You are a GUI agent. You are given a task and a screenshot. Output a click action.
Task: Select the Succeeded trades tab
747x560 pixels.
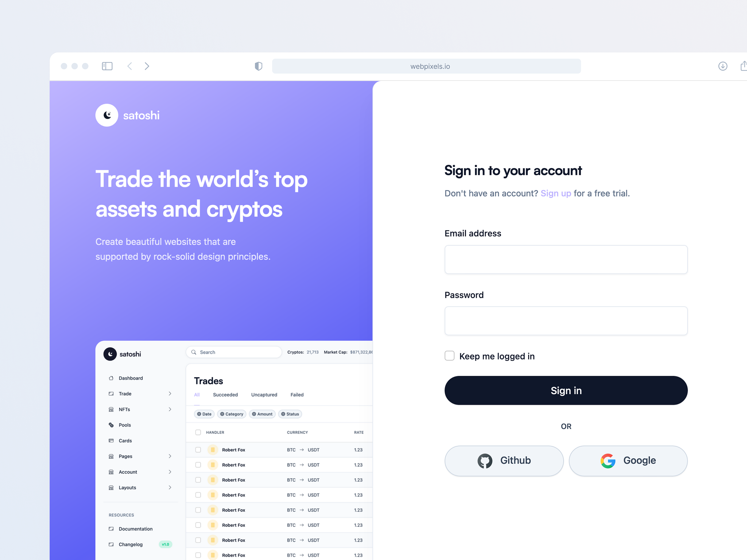[225, 395]
